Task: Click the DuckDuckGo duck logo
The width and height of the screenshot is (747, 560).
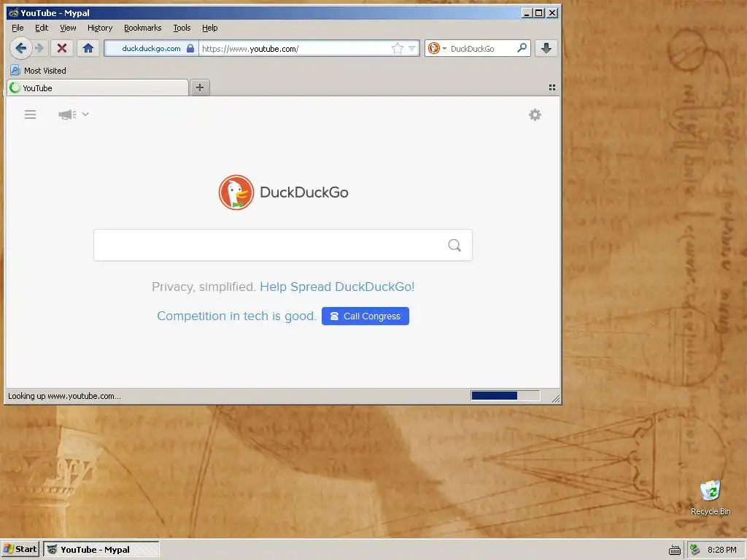Action: click(x=236, y=192)
